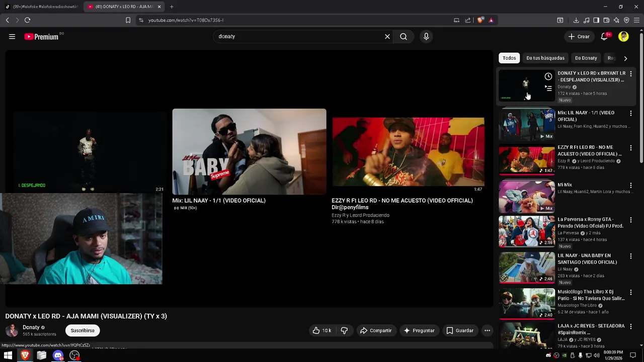644x362 pixels.
Task: Open the DONATY x LEO RD x BRYANT LR title
Action: coord(592,76)
